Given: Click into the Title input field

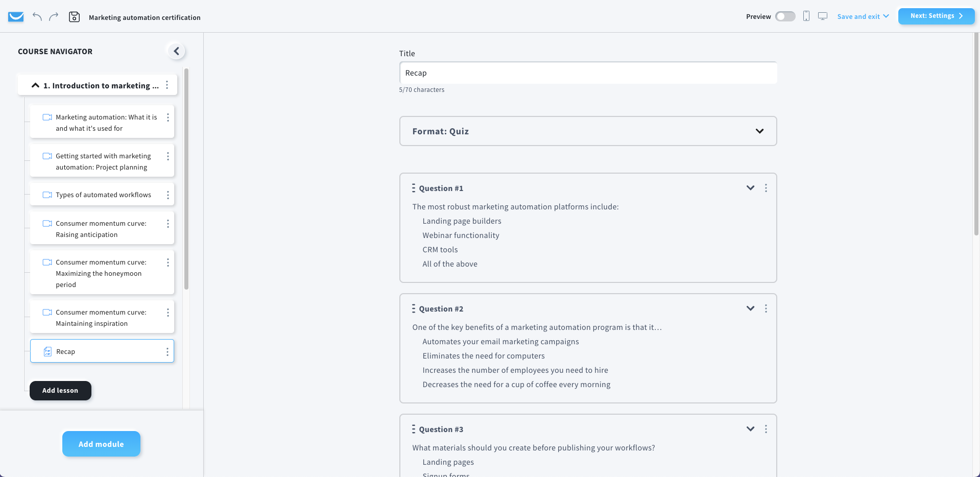Looking at the screenshot, I should coord(588,73).
